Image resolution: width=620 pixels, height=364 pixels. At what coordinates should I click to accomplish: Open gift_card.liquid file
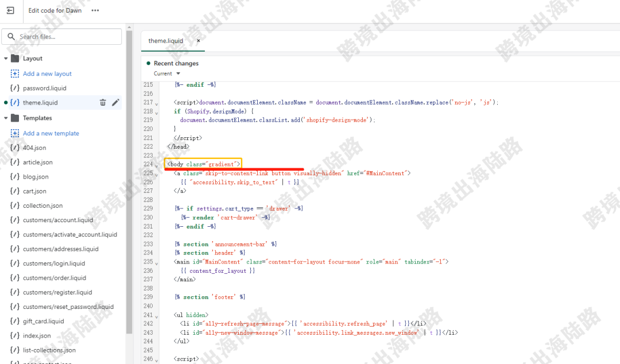click(x=43, y=322)
